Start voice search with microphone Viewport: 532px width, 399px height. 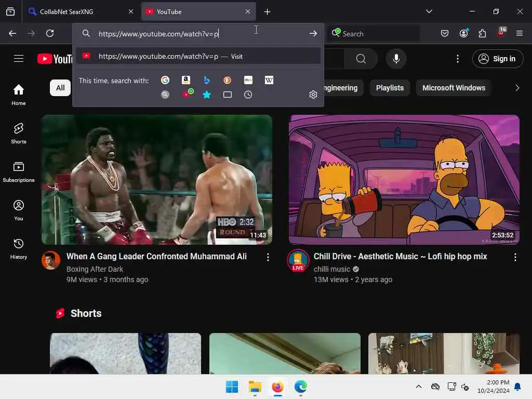[x=396, y=59]
